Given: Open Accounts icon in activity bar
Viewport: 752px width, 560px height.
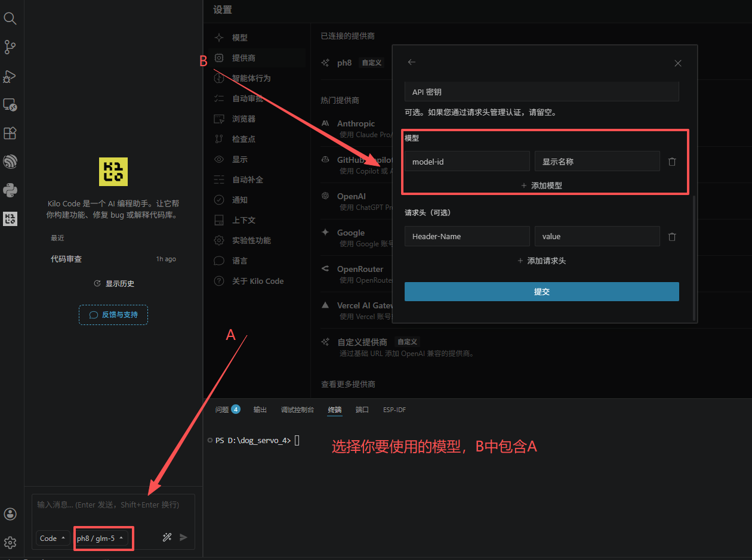Looking at the screenshot, I should tap(10, 514).
